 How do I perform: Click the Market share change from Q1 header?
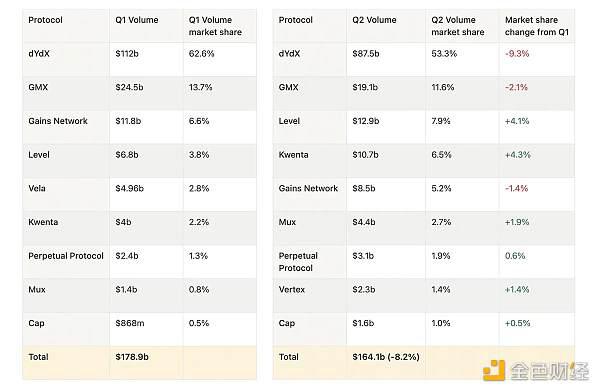[536, 26]
